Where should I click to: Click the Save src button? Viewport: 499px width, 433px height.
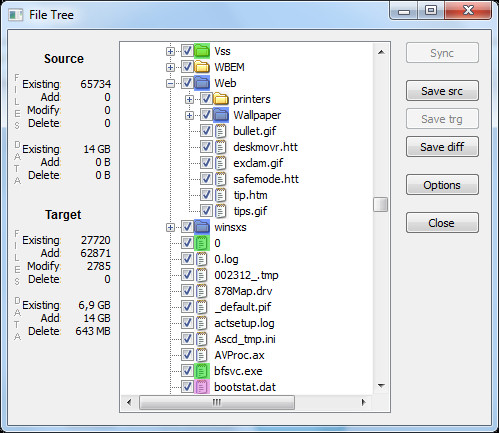(x=442, y=91)
